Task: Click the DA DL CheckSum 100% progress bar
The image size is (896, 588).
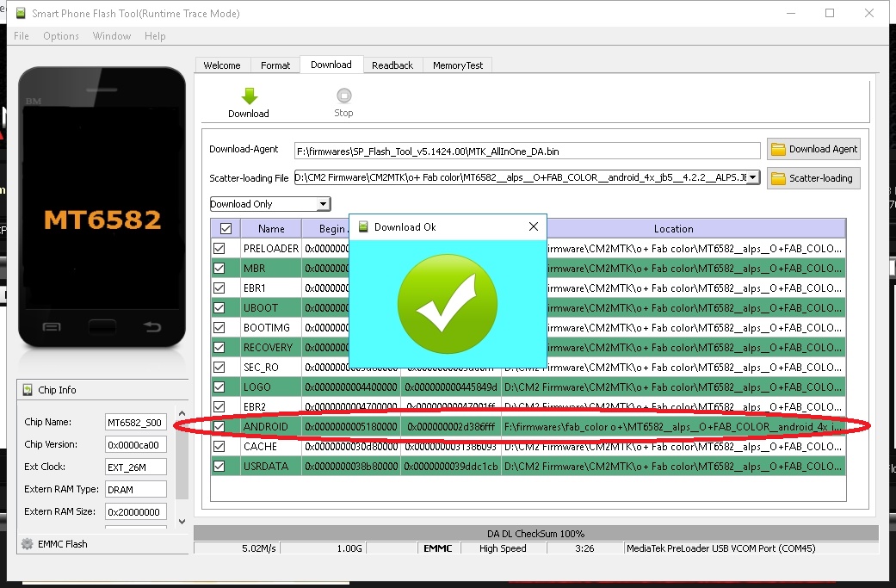Action: [536, 533]
